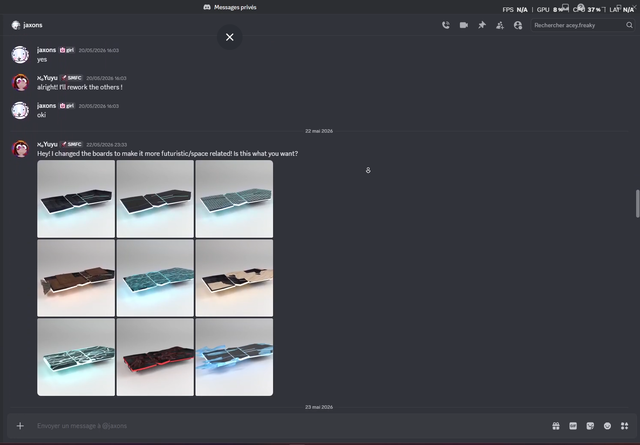Click the magnifier icon in the search box
Screen dimensions: 640x445
coord(629,25)
